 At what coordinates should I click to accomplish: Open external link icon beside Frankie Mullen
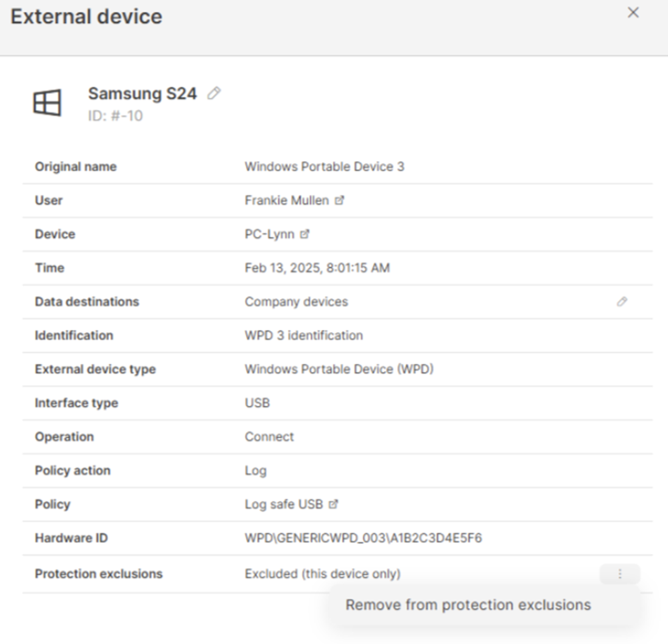[x=340, y=200]
